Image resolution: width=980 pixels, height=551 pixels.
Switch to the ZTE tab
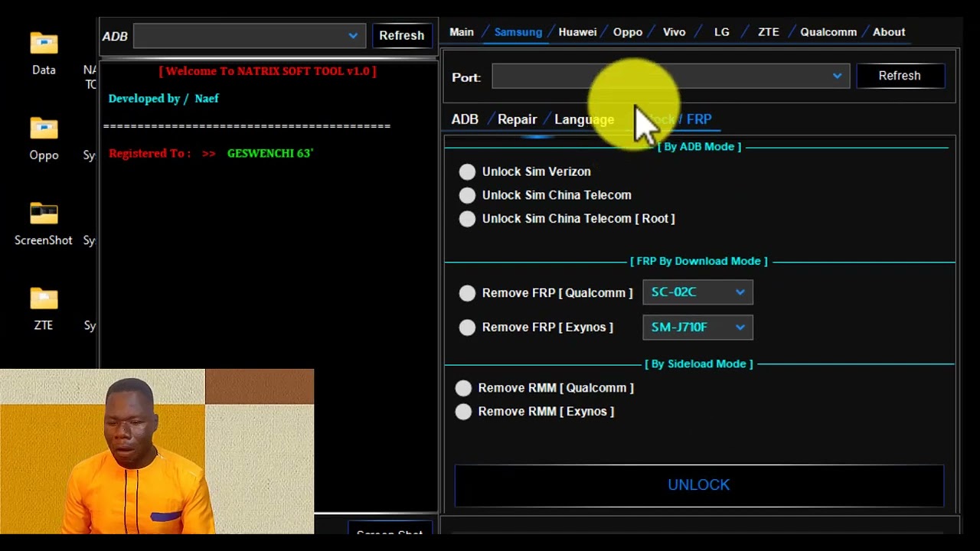[769, 32]
